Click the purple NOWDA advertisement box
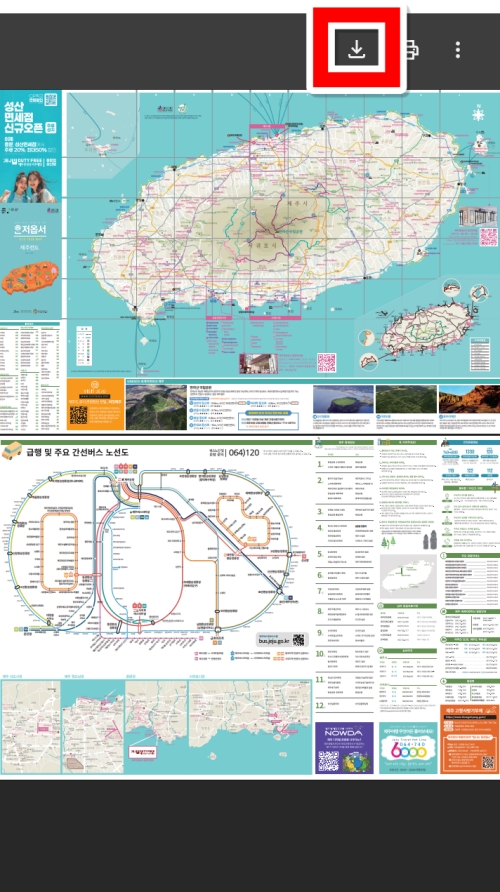500x892 pixels. point(344,748)
